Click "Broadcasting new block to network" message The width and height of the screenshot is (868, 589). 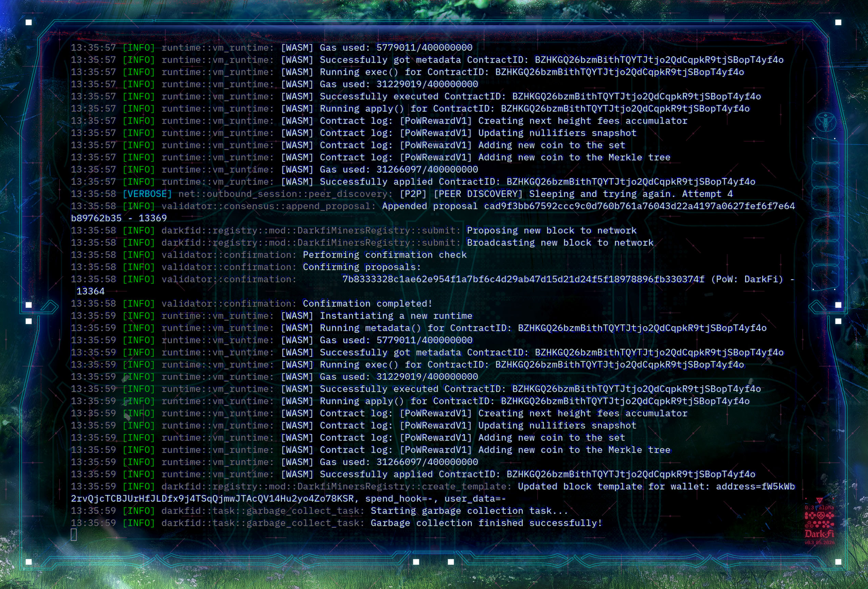560,243
